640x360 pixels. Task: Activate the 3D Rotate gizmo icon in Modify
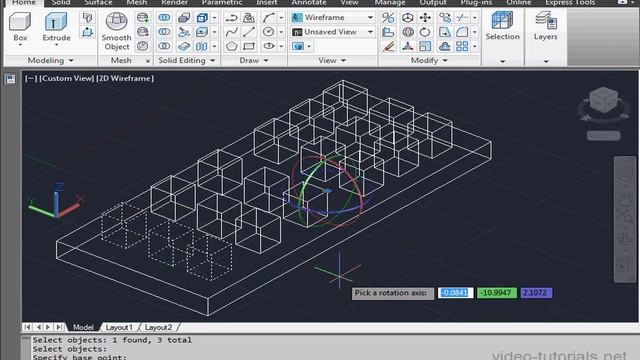(407, 32)
